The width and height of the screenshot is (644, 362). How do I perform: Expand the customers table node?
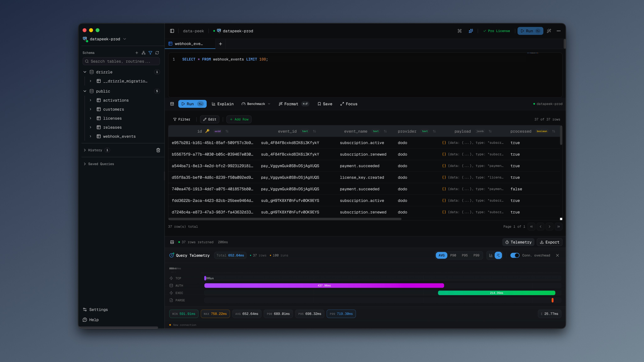(x=91, y=109)
